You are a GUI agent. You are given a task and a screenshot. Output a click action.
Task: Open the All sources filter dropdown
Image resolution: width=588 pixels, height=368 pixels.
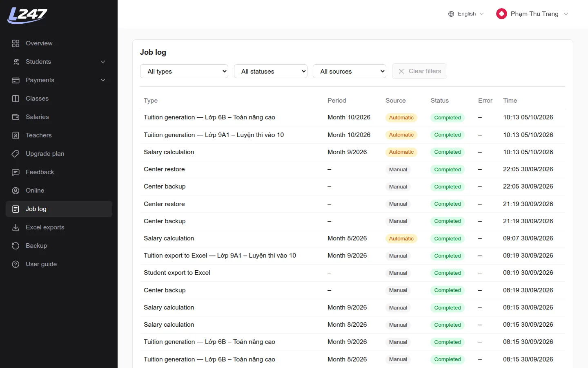pyautogui.click(x=350, y=71)
